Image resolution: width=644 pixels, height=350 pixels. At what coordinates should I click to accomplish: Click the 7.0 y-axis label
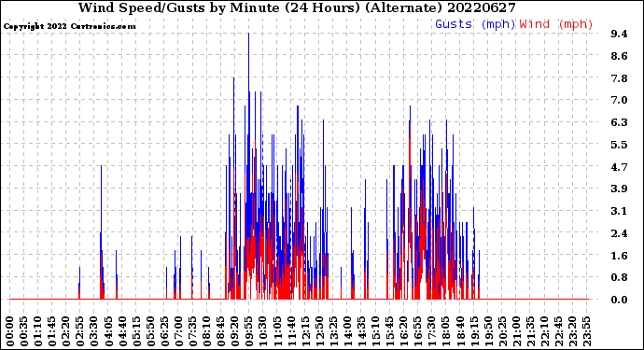(619, 100)
